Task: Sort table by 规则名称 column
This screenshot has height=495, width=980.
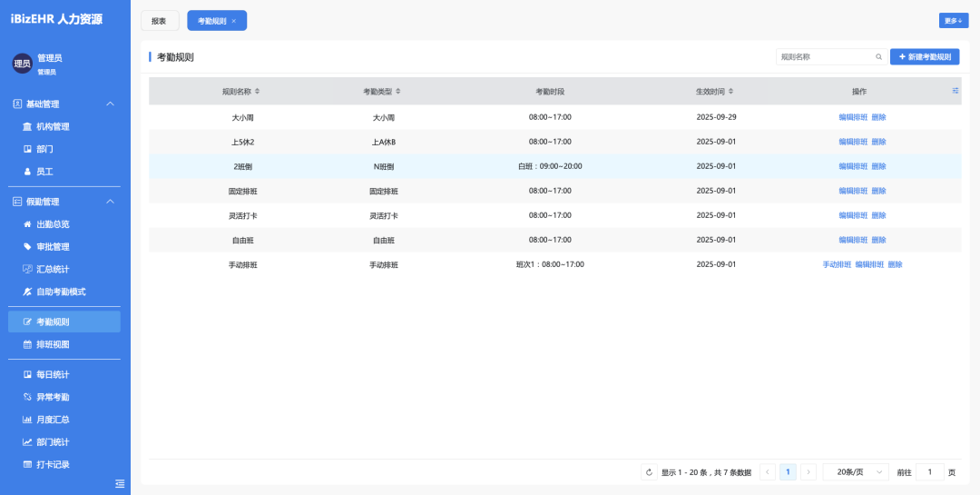Action: click(257, 92)
